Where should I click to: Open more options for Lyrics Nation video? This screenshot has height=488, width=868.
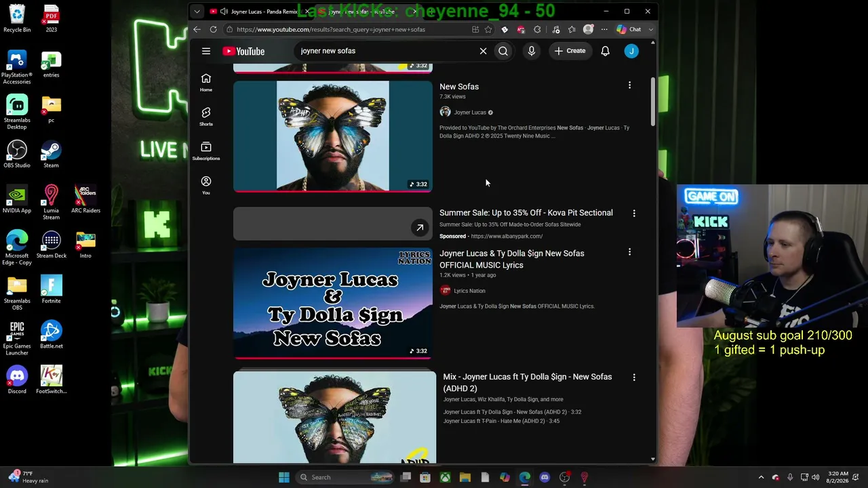[x=629, y=252]
